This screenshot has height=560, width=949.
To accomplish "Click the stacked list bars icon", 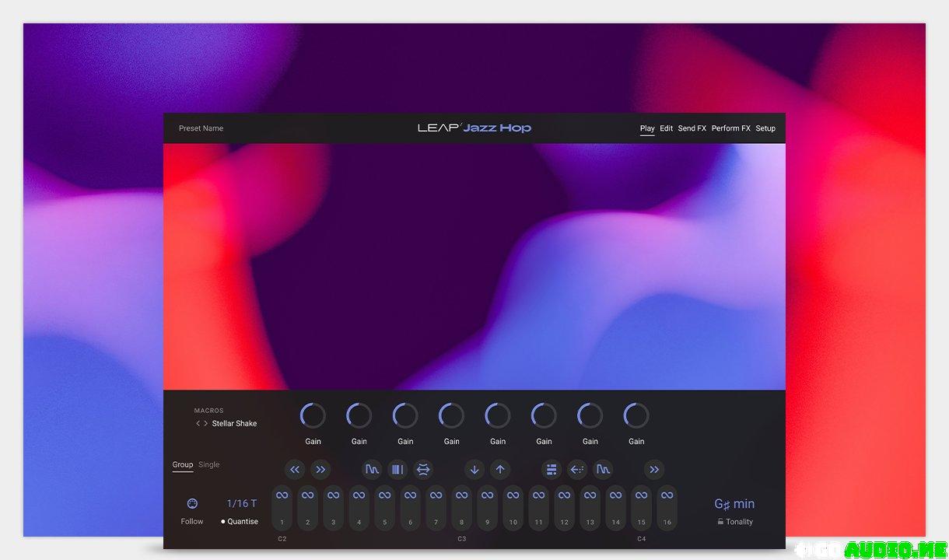I will tap(552, 469).
